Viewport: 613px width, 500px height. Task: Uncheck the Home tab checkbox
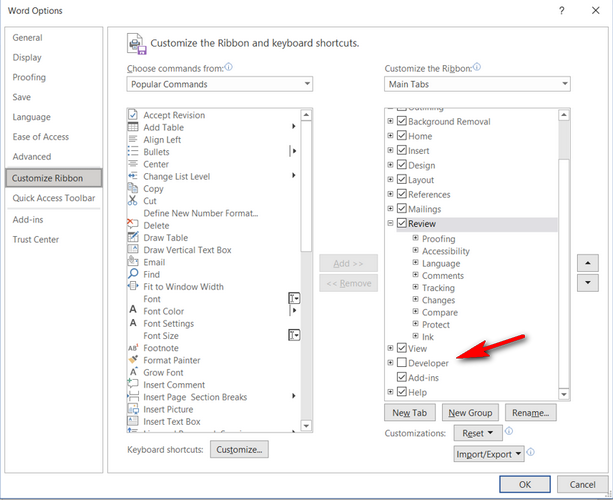pos(402,135)
